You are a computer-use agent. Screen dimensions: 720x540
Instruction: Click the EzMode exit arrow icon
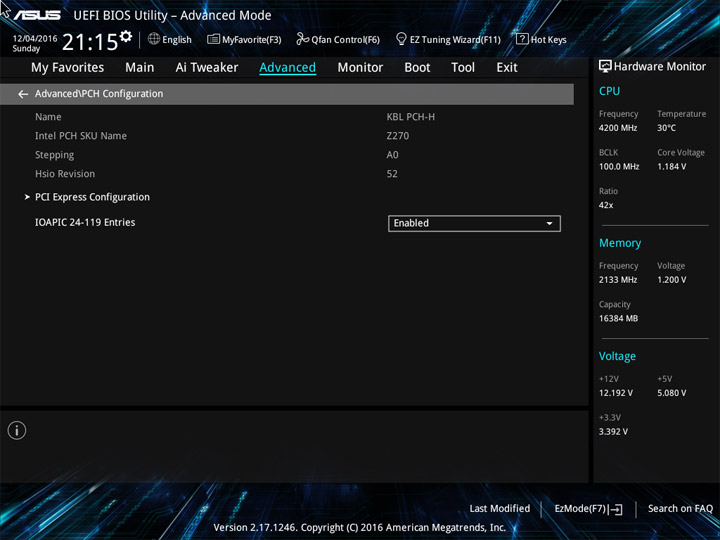pos(616,509)
